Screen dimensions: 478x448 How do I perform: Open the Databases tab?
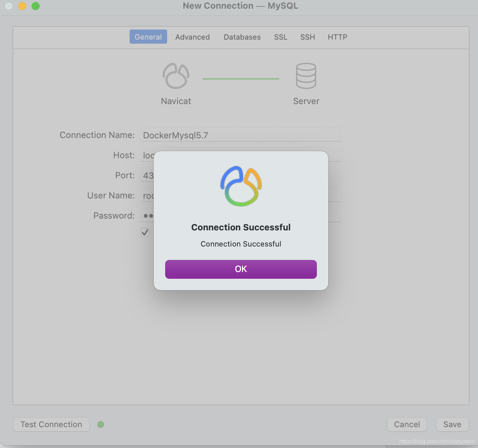click(242, 37)
